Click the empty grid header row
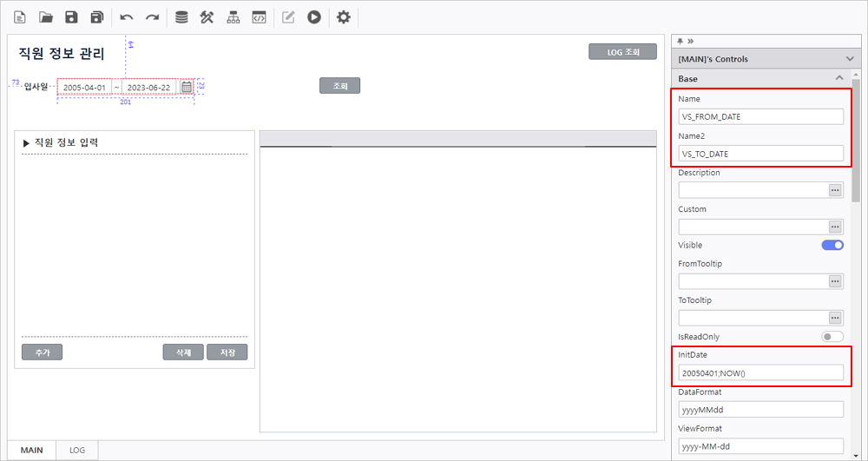This screenshot has height=461, width=868. pos(458,138)
